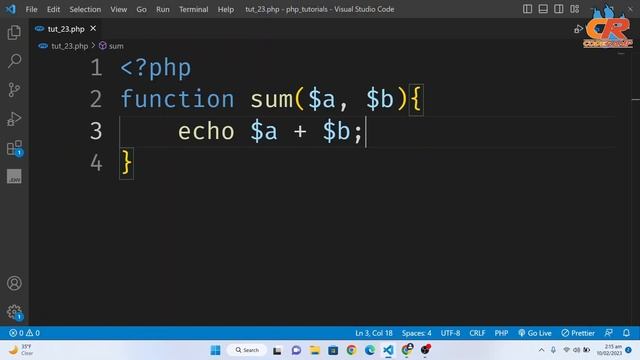Click the feedback icon in status bar
640x360 pixels.
(608, 333)
